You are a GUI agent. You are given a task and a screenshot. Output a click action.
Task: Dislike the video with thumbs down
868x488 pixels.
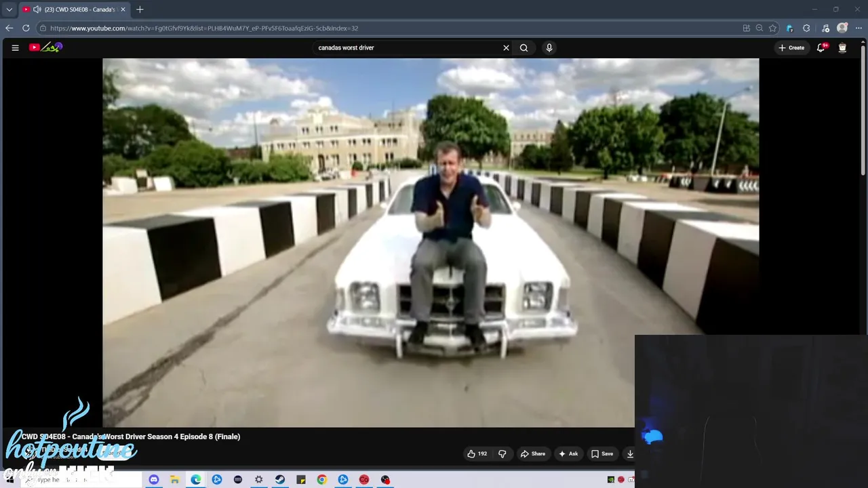[x=502, y=453]
